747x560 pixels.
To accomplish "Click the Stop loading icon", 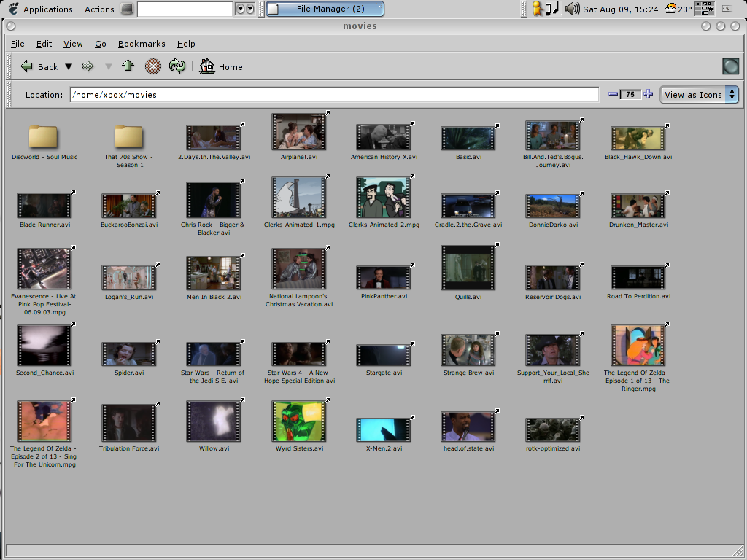I will click(153, 66).
